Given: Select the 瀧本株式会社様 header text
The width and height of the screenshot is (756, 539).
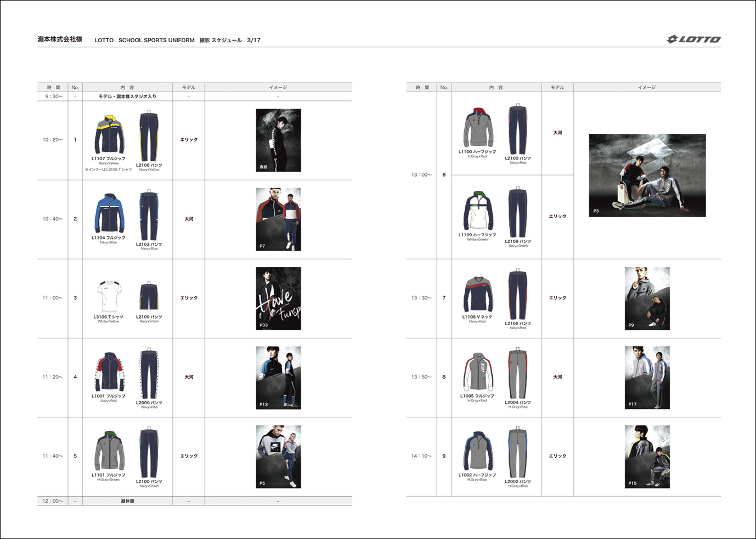Looking at the screenshot, I should [x=60, y=39].
